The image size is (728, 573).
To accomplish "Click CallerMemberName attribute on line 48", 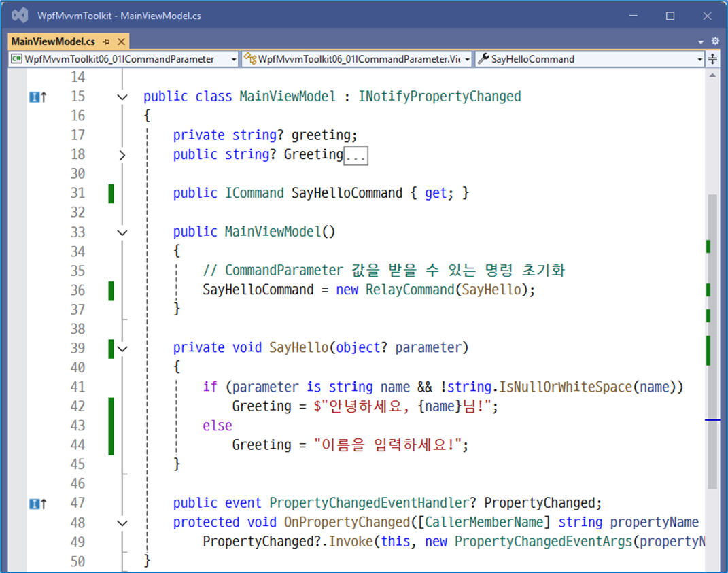I will click(483, 522).
